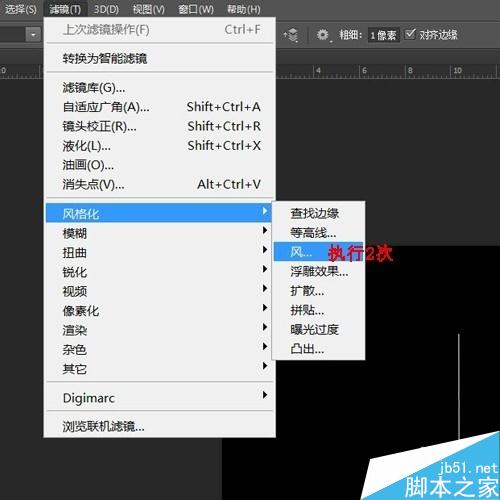The height and width of the screenshot is (500, 500).
Task: Select 等高线... filter
Action: pyautogui.click(x=318, y=233)
